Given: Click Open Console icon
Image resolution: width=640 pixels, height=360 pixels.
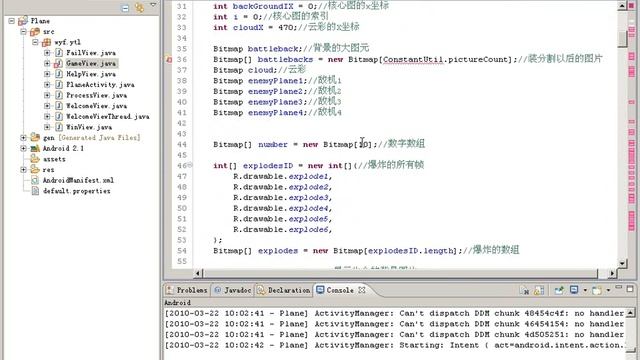Looking at the screenshot, I should 597,290.
